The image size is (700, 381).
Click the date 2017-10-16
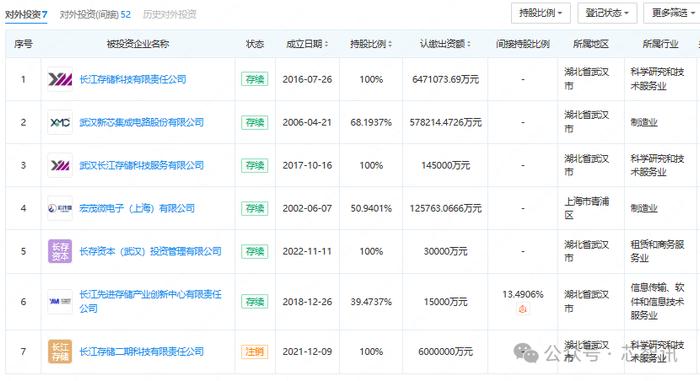[x=307, y=165]
